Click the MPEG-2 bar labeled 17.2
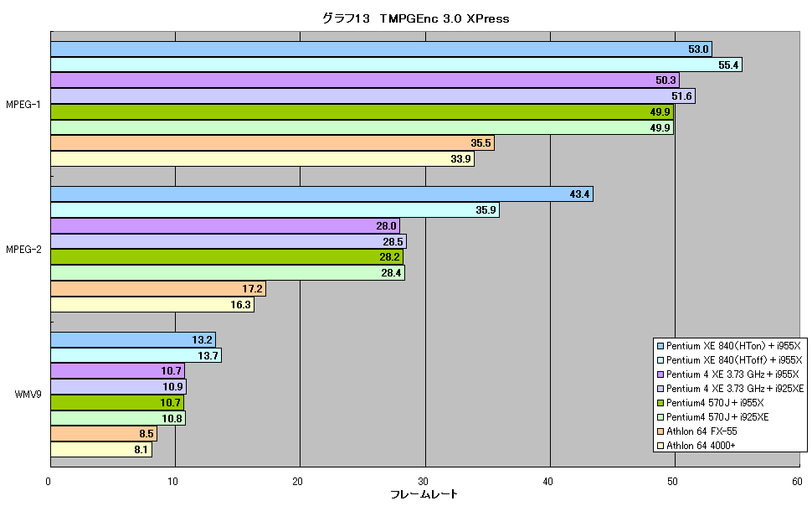The image size is (812, 506). pos(158,289)
